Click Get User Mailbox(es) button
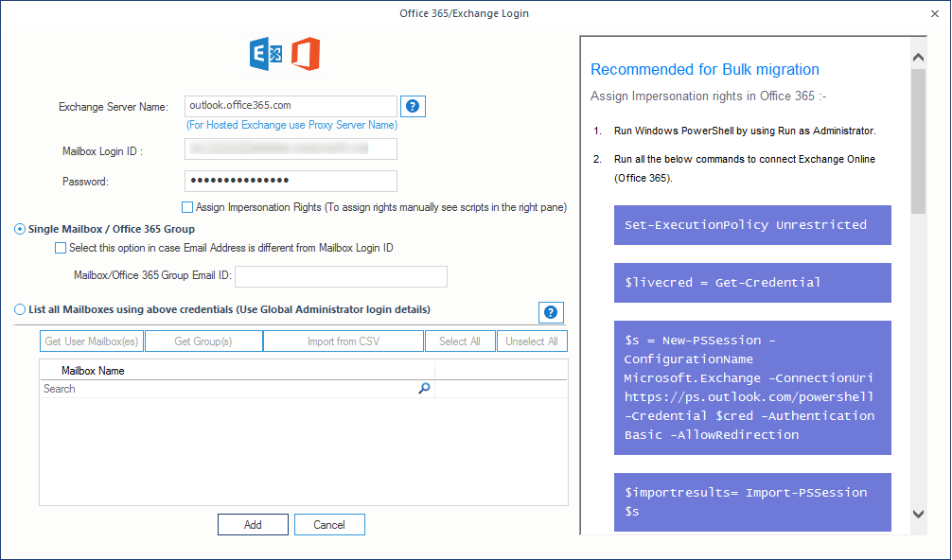Viewport: 952px width, 560px height. click(x=92, y=341)
